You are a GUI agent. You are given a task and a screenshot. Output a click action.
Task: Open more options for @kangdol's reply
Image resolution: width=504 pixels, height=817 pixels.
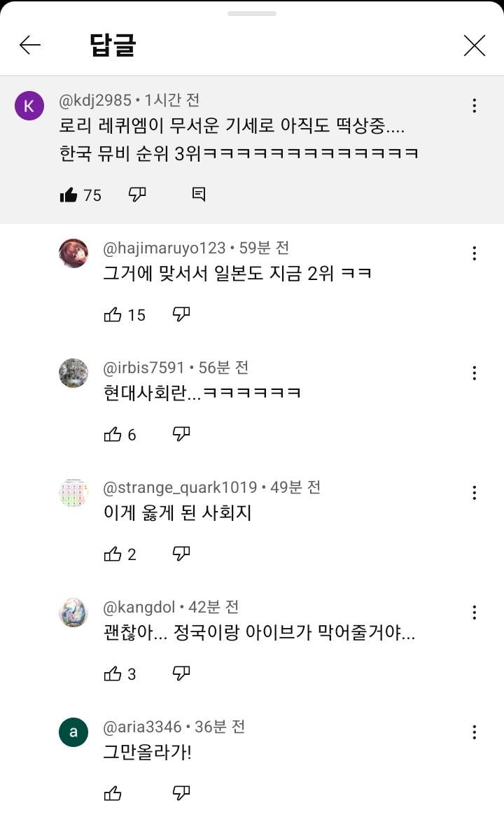point(475,612)
